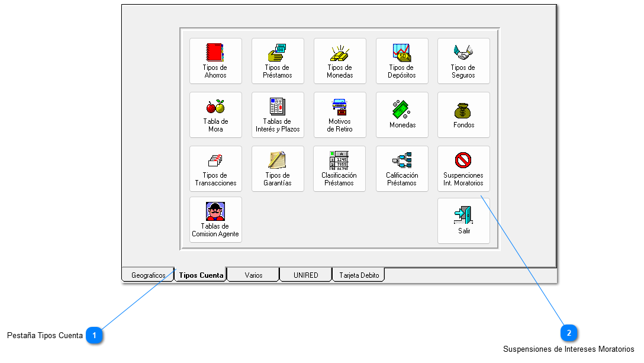Switch to the Geograficos tab

(x=148, y=275)
